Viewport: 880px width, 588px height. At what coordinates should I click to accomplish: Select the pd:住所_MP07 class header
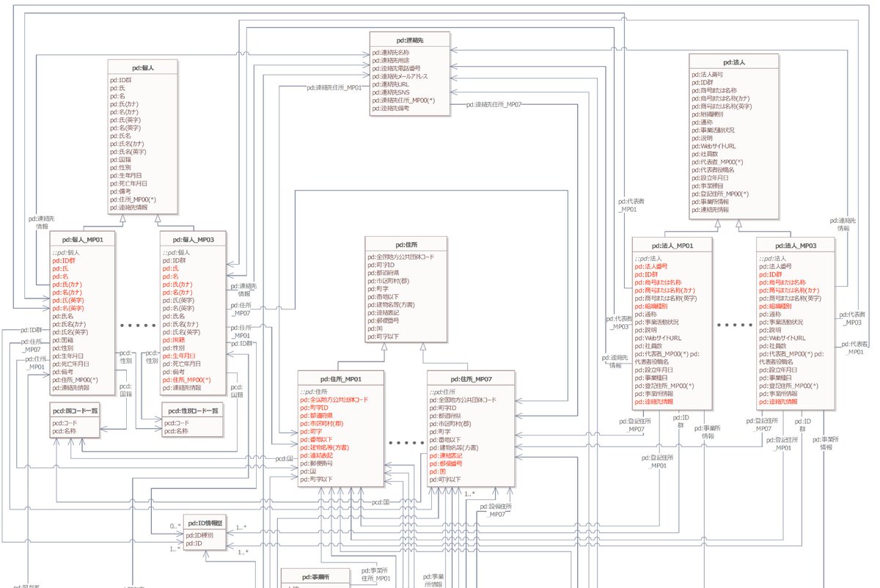pos(470,378)
